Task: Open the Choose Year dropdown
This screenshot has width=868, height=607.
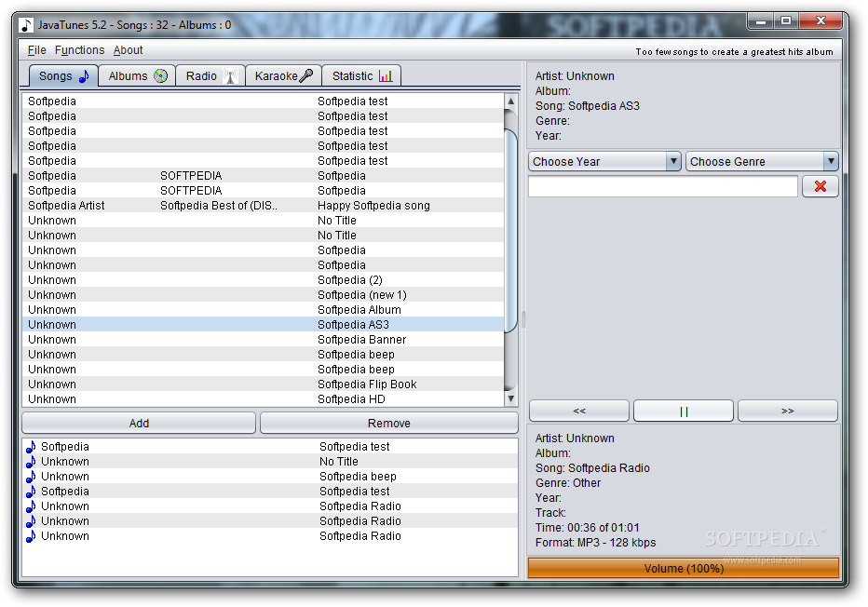Action: [604, 162]
